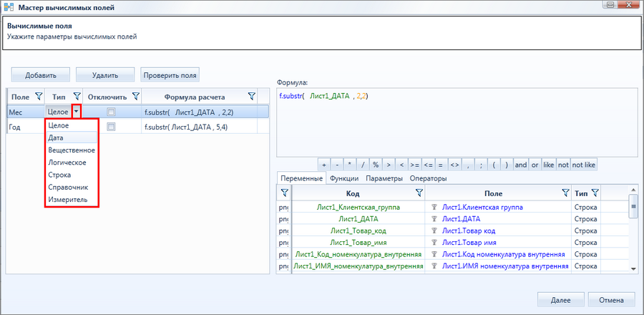Select the Лист1_Товар_имя variable code
The height and width of the screenshot is (315, 644).
pyautogui.click(x=358, y=243)
